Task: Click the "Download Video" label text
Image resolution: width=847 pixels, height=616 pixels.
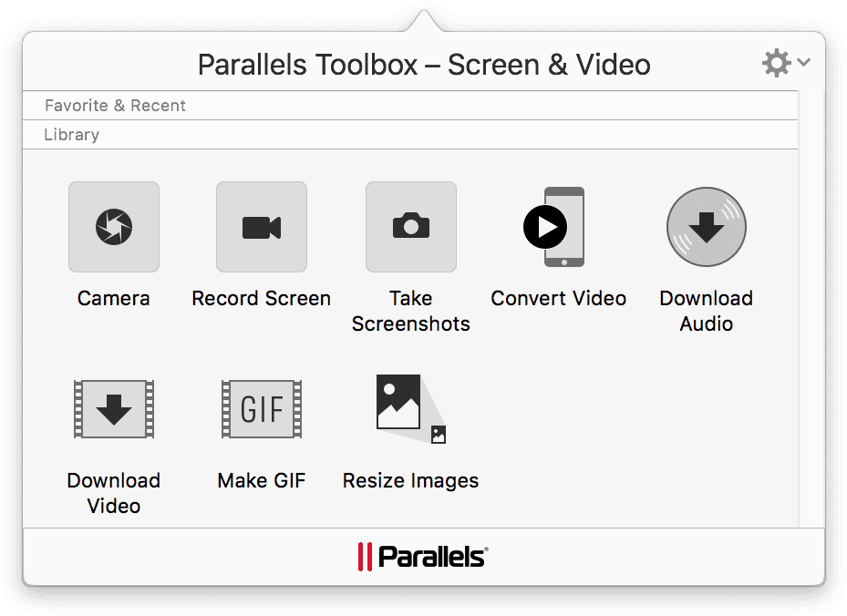Action: [114, 493]
